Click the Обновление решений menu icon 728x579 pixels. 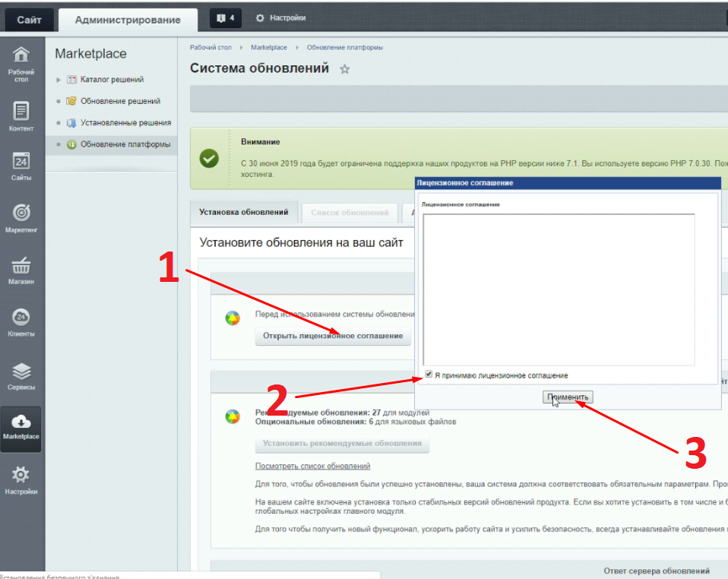[71, 101]
